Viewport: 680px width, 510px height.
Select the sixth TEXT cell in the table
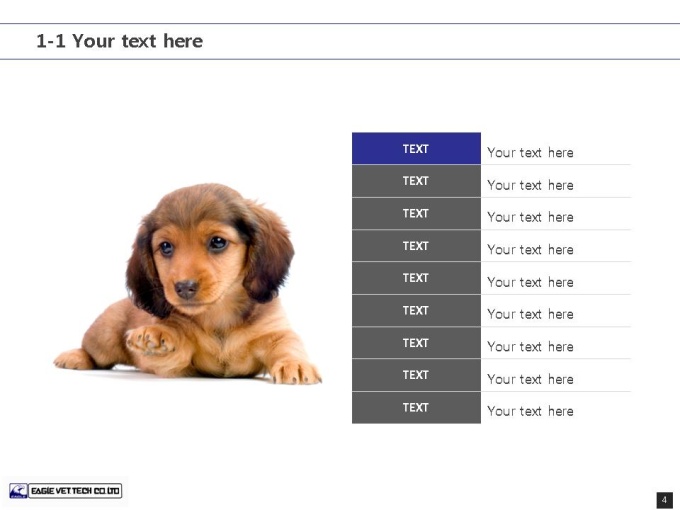click(x=416, y=311)
